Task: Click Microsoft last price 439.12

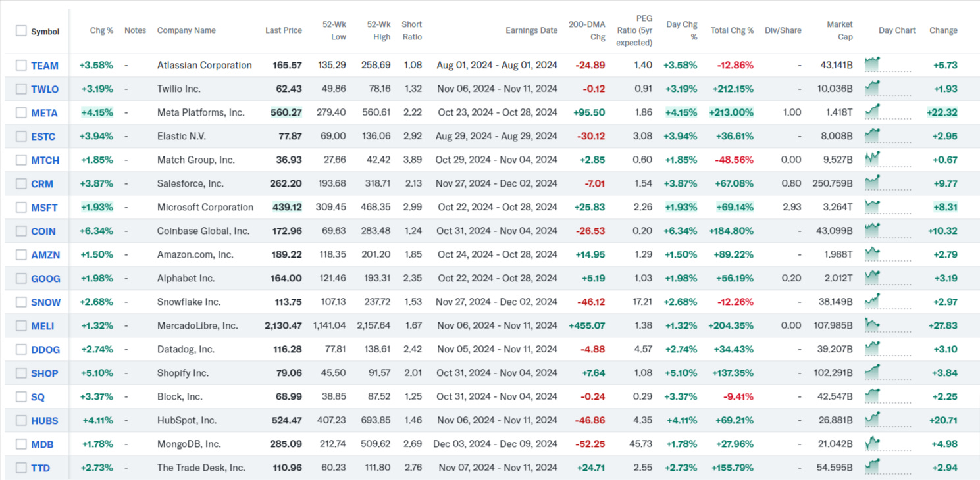Action: point(288,207)
